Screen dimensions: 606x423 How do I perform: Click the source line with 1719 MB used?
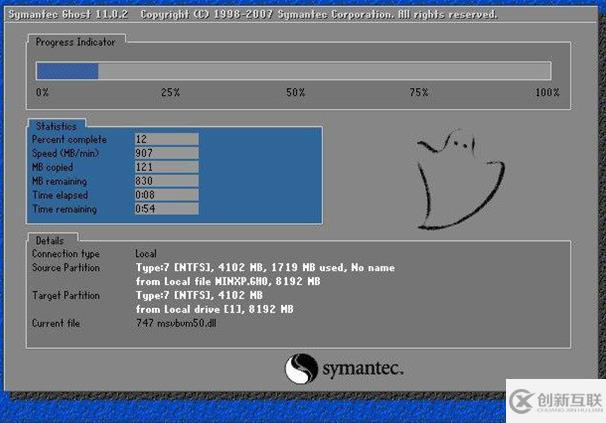265,268
